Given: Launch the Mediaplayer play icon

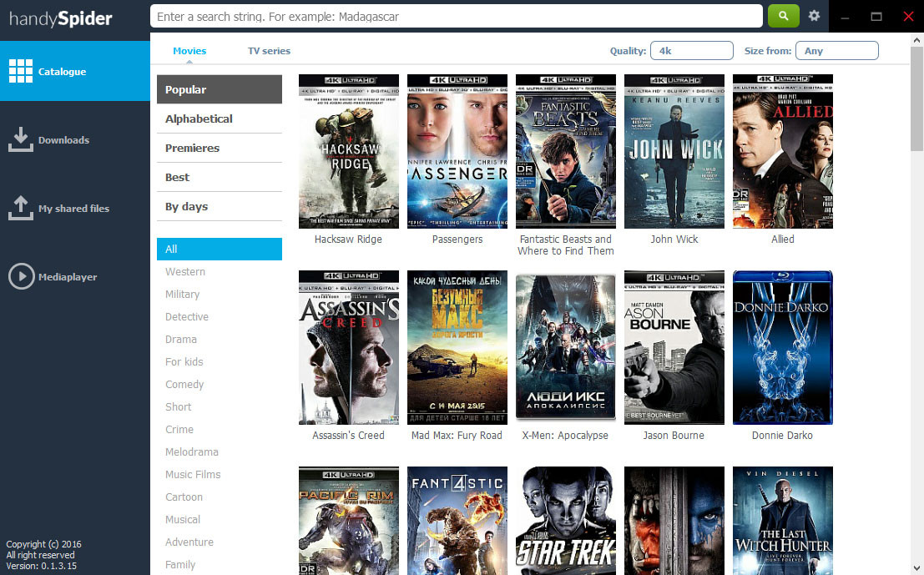Looking at the screenshot, I should click(21, 276).
